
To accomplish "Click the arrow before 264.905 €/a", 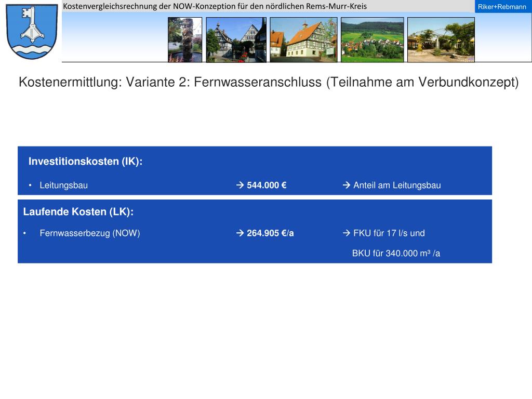I will (x=240, y=233).
